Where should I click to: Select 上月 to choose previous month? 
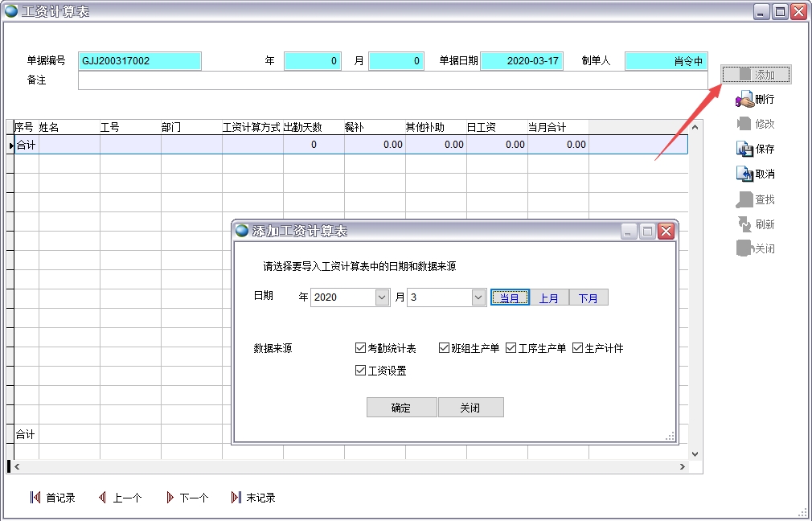[x=549, y=297]
